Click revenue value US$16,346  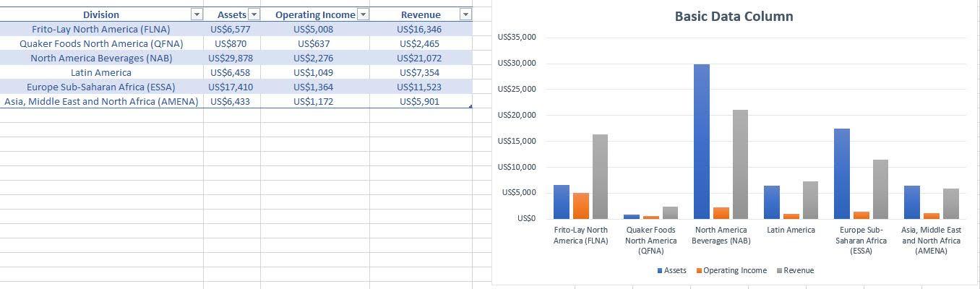coord(421,29)
